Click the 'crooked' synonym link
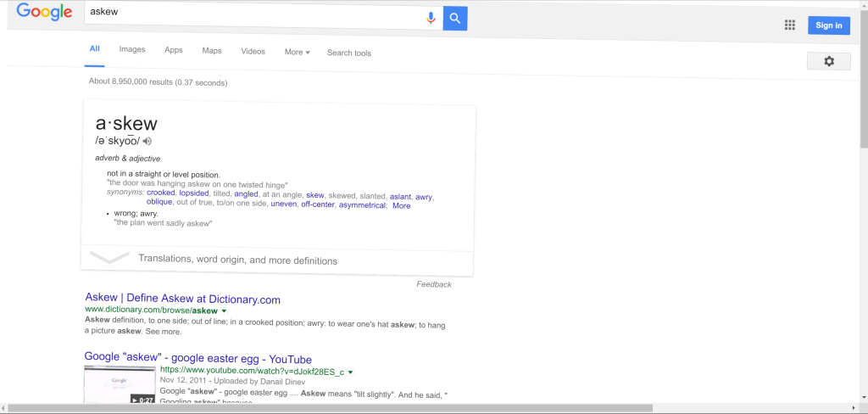Screen dimensions: 868x414 pyautogui.click(x=161, y=193)
